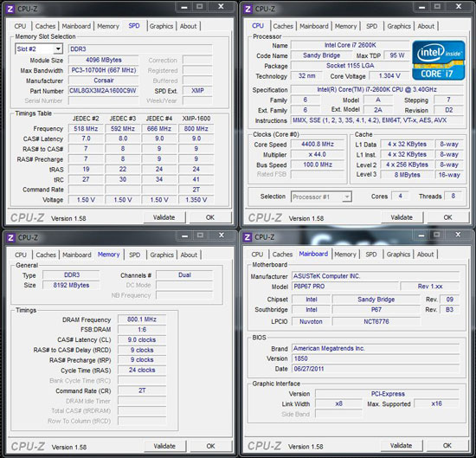This screenshot has height=458, width=476.
Task: Click BIOS Date field 06/27/2011
Action: pos(376,369)
